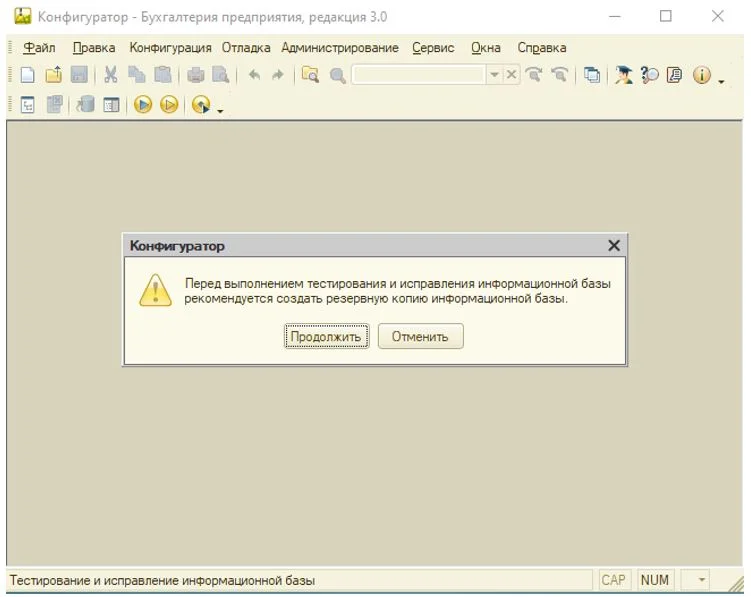The image size is (751, 597).
Task: Click the Windows list icon
Action: 592,75
